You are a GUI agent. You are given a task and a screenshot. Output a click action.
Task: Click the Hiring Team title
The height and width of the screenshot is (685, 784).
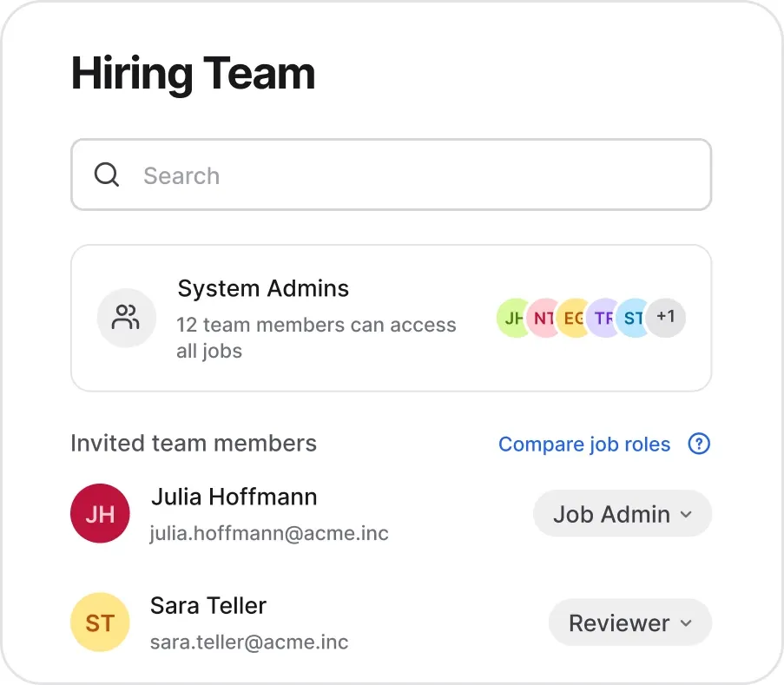pos(193,74)
